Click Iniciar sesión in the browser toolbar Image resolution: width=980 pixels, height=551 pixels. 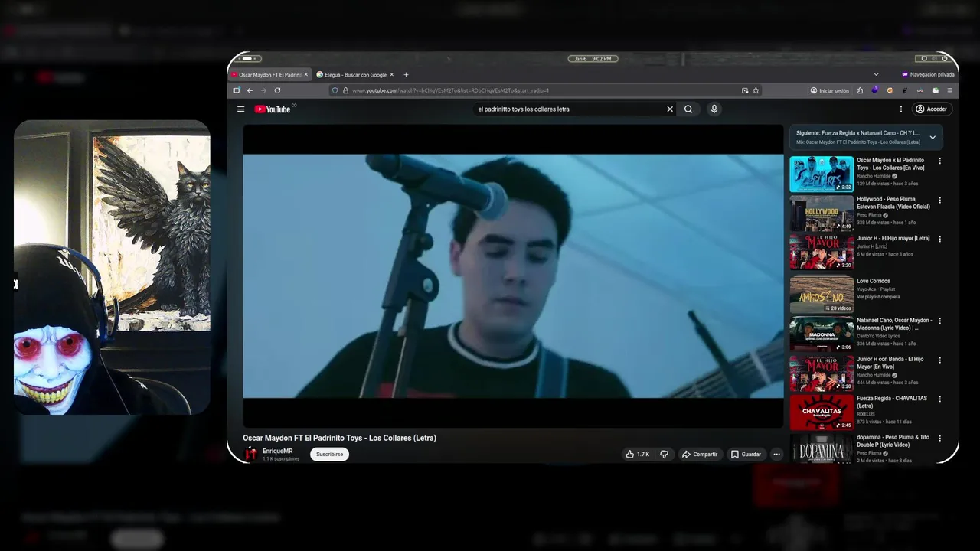[830, 90]
